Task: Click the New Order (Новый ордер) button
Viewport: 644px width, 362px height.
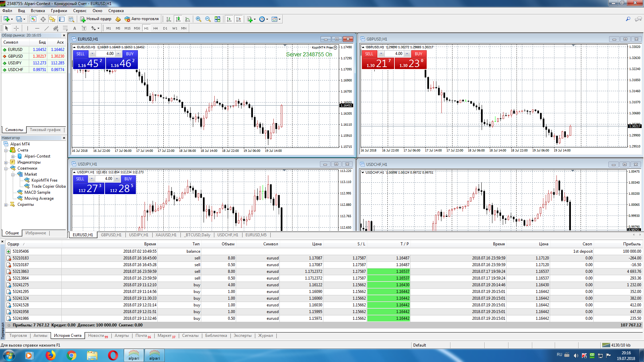Action: pyautogui.click(x=96, y=19)
